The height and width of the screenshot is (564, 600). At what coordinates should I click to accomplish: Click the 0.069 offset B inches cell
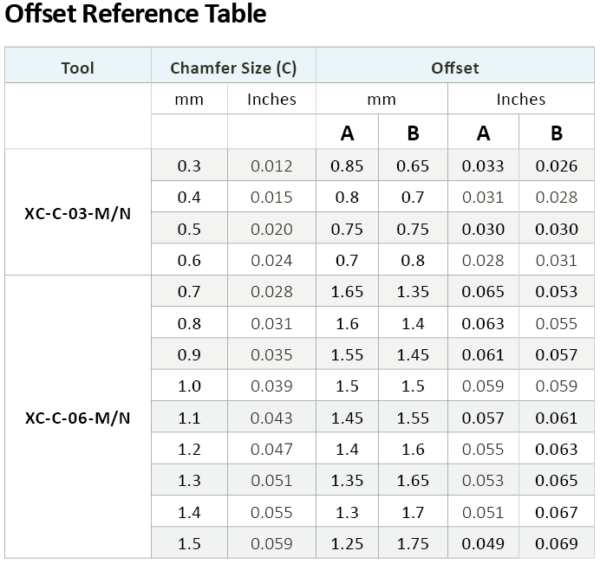556,544
